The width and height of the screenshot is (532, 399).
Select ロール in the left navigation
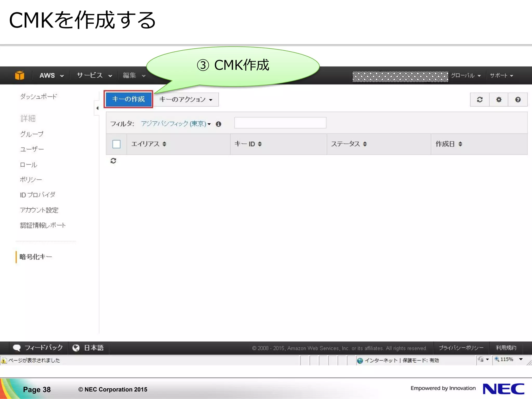coord(29,165)
